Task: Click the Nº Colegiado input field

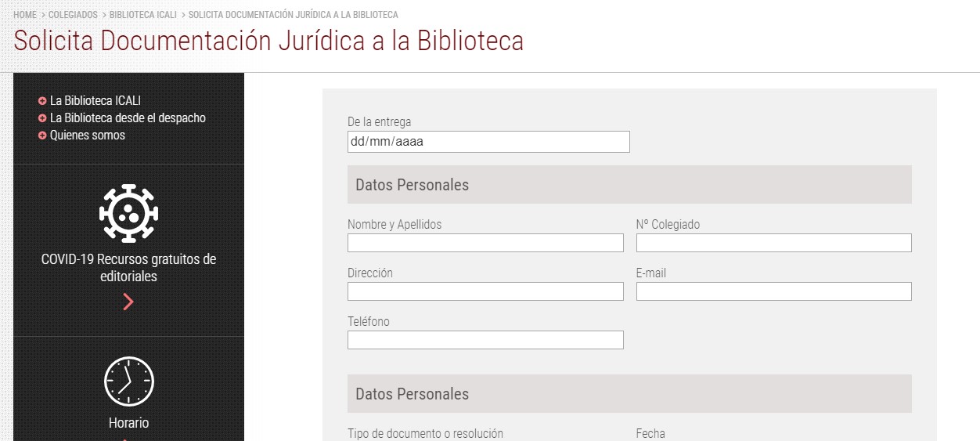Action: 773,243
